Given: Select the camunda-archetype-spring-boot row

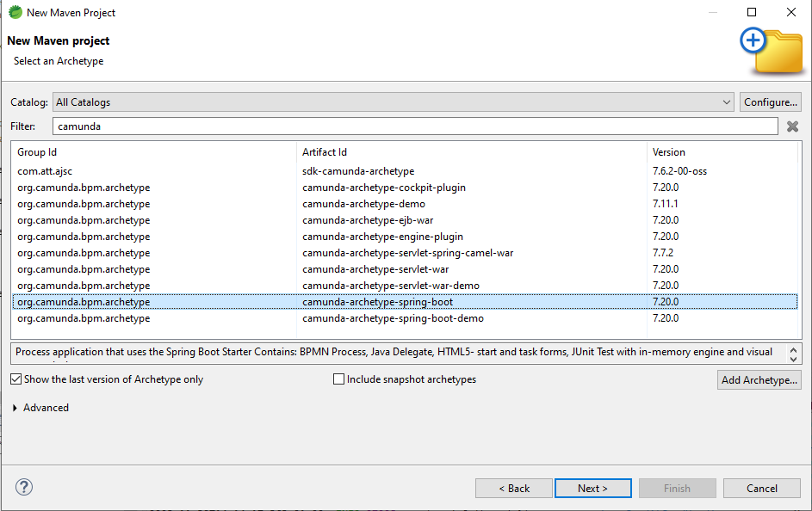Looking at the screenshot, I should point(405,302).
